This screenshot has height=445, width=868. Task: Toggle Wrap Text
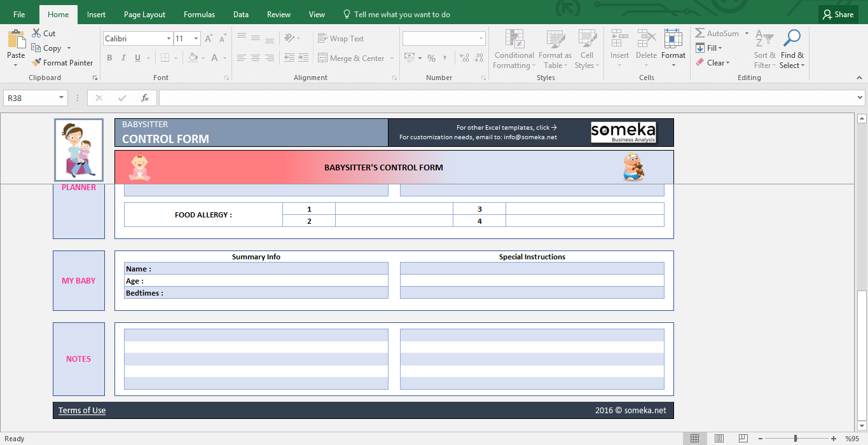tap(341, 38)
